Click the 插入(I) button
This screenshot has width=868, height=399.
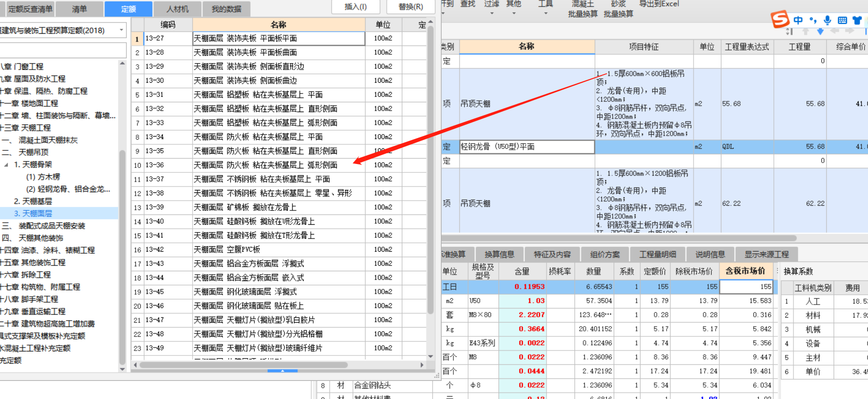[356, 7]
